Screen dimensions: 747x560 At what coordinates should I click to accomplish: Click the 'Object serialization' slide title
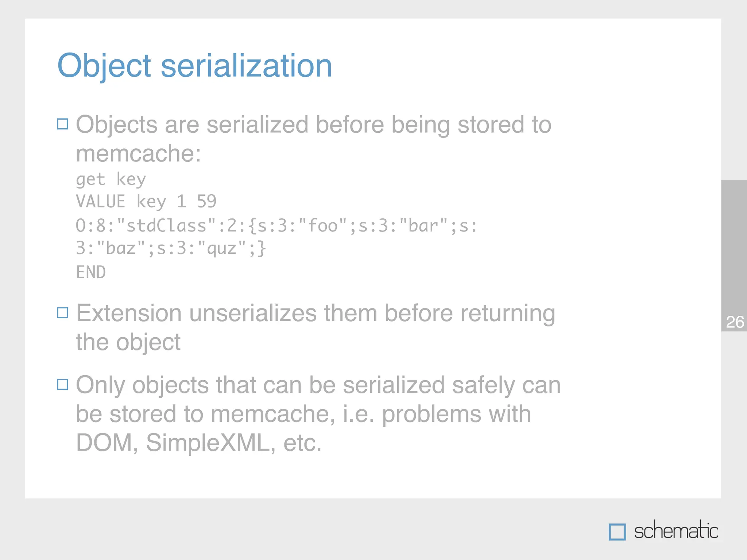(194, 66)
